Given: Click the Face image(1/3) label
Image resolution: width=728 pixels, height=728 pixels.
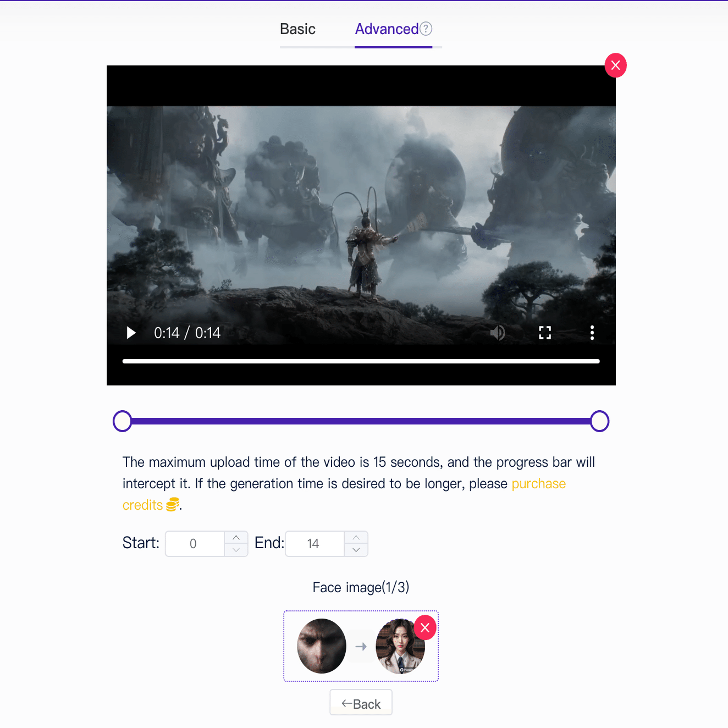Looking at the screenshot, I should (x=361, y=587).
